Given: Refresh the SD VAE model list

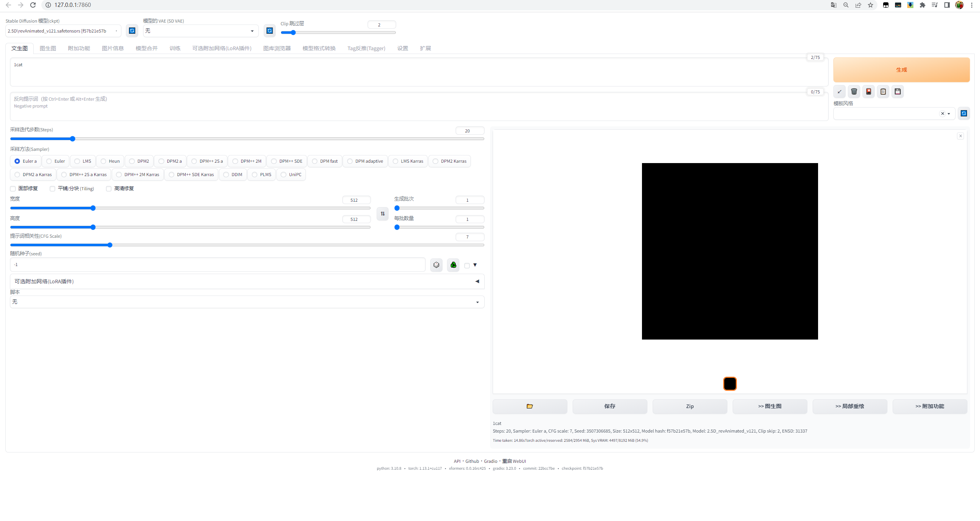Looking at the screenshot, I should click(269, 31).
